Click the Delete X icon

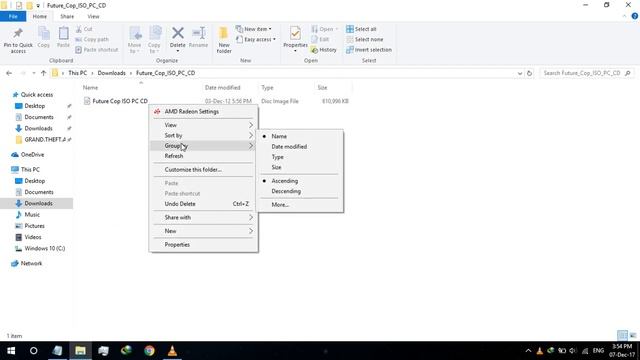click(178, 33)
